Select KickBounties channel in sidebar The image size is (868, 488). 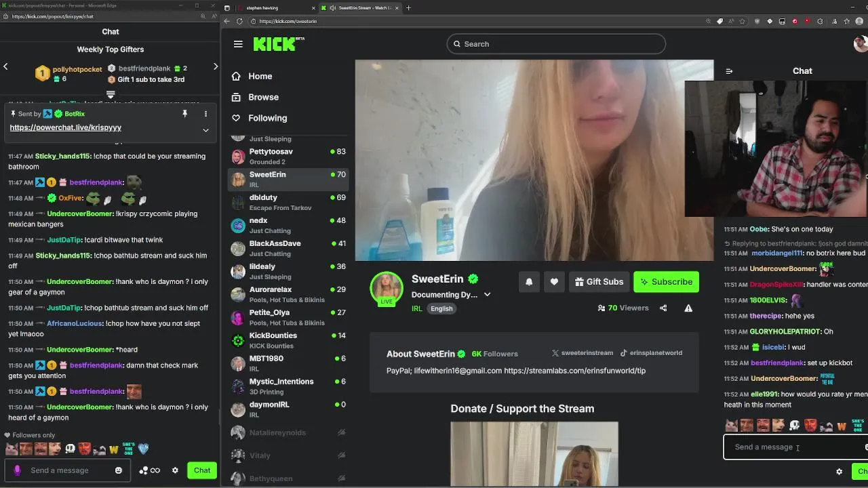pos(288,340)
